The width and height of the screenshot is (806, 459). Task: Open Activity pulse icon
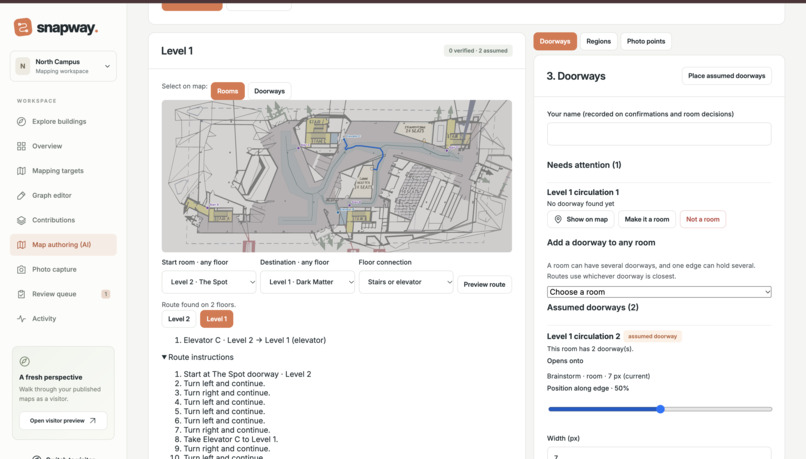coord(21,319)
